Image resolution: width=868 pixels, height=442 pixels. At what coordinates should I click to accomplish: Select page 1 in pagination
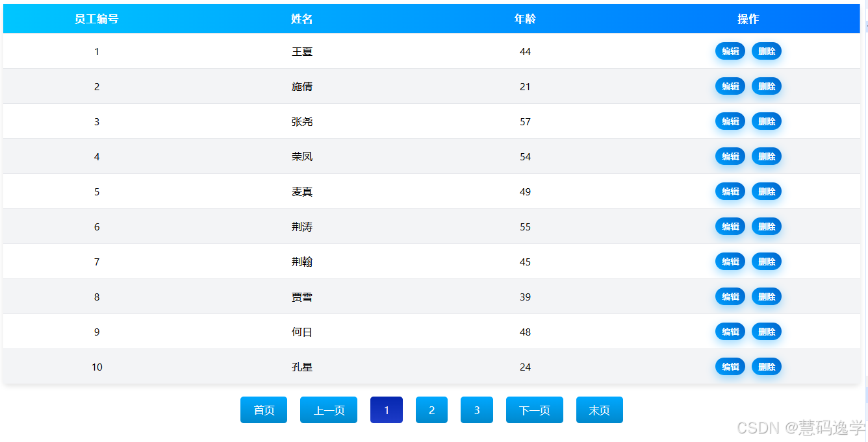[x=387, y=410]
